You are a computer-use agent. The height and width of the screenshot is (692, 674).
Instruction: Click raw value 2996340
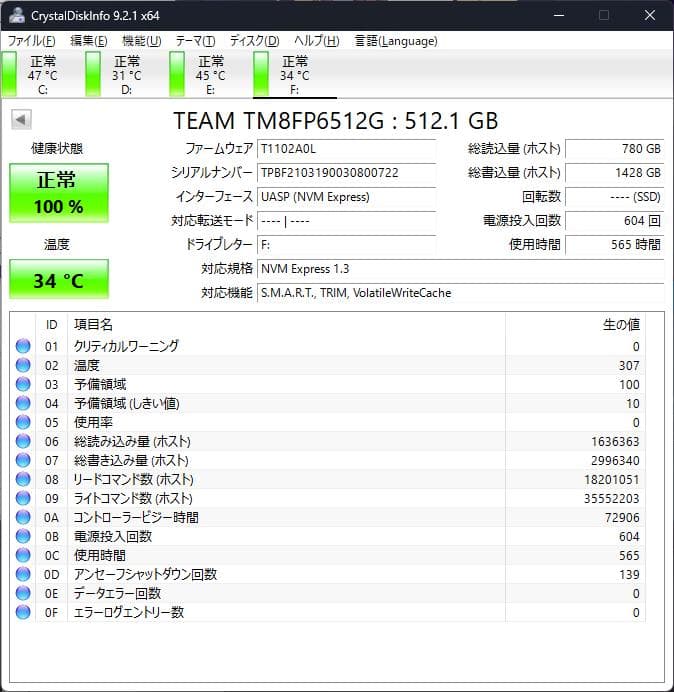tap(615, 460)
